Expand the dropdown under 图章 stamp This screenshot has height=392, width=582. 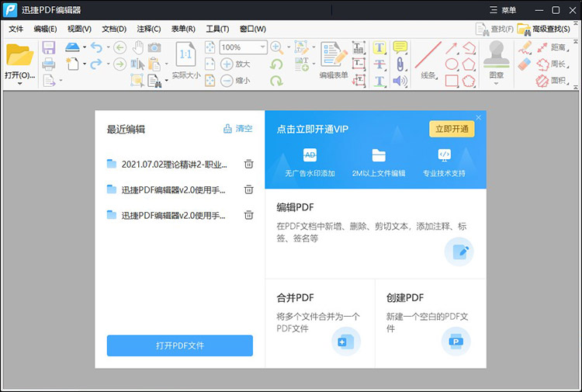point(497,84)
